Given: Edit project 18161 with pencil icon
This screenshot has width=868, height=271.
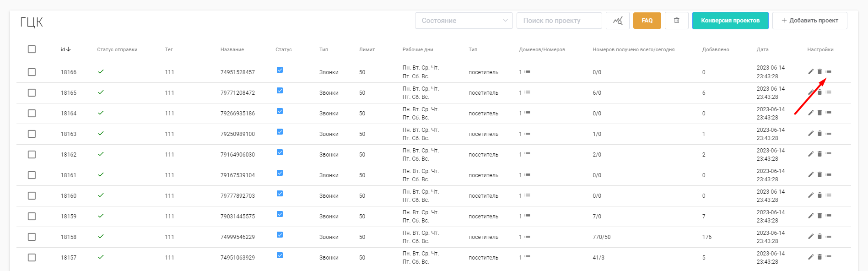Looking at the screenshot, I should coord(811,174).
